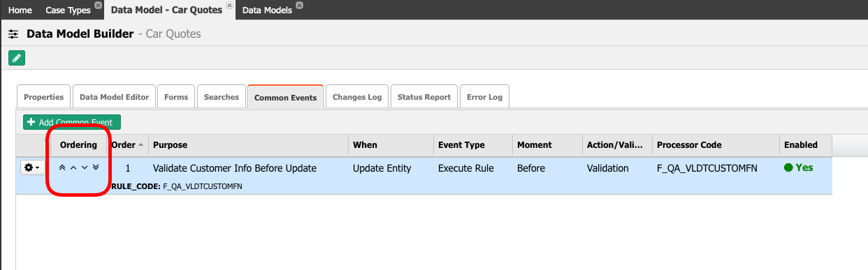Click Add Common Event button

coord(72,122)
